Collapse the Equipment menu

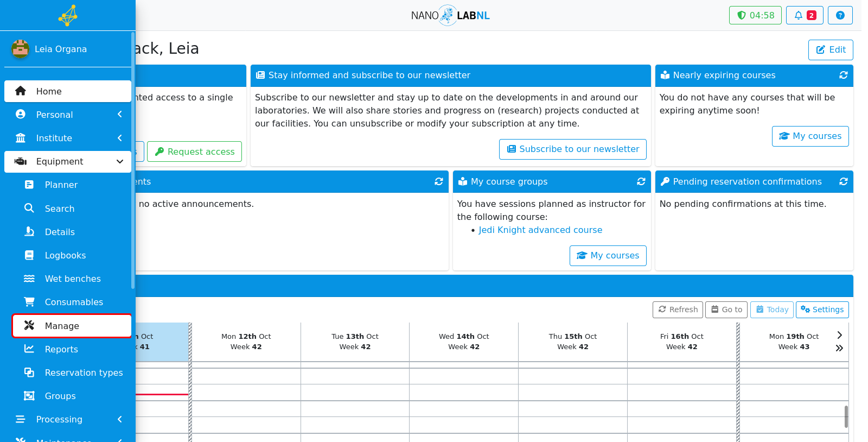click(68, 162)
